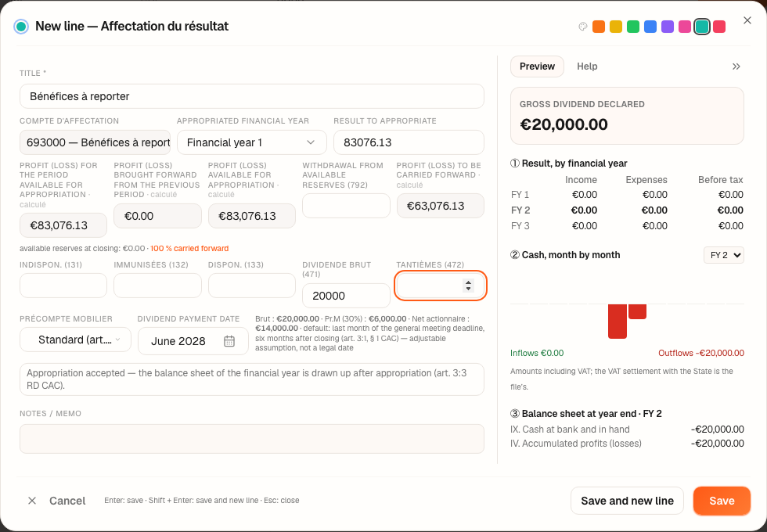Screen dimensions: 767x532
Task: Pick the orange color swatch
Action: tap(599, 27)
